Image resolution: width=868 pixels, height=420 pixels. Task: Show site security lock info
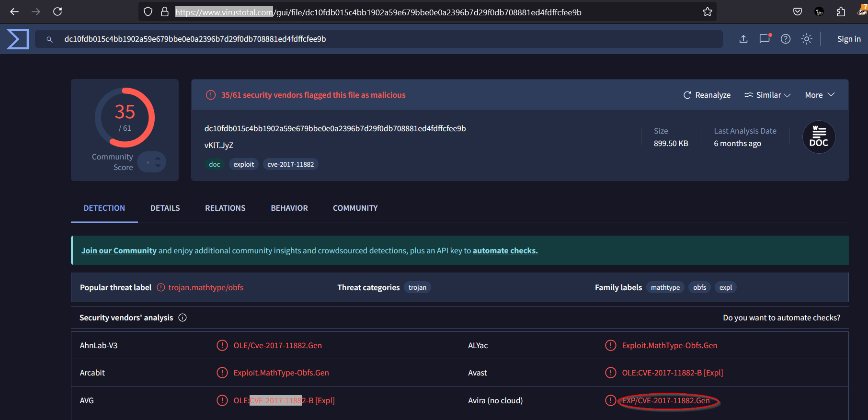(x=165, y=11)
